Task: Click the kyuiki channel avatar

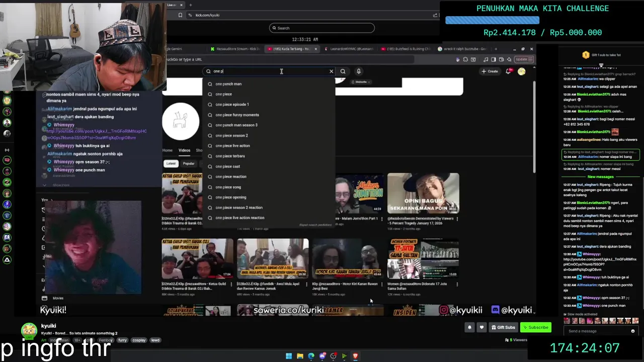Action: pyautogui.click(x=29, y=330)
